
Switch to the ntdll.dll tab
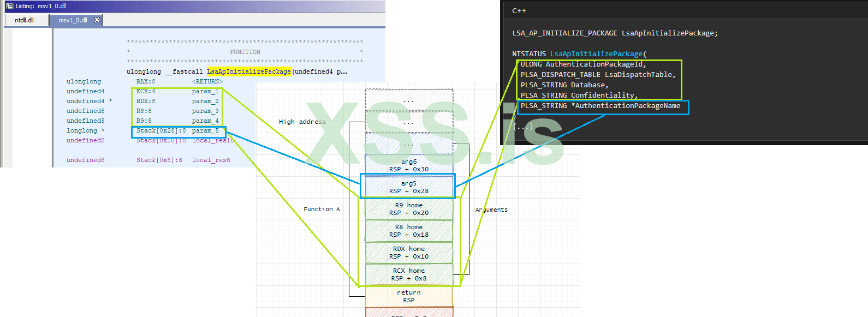25,20
